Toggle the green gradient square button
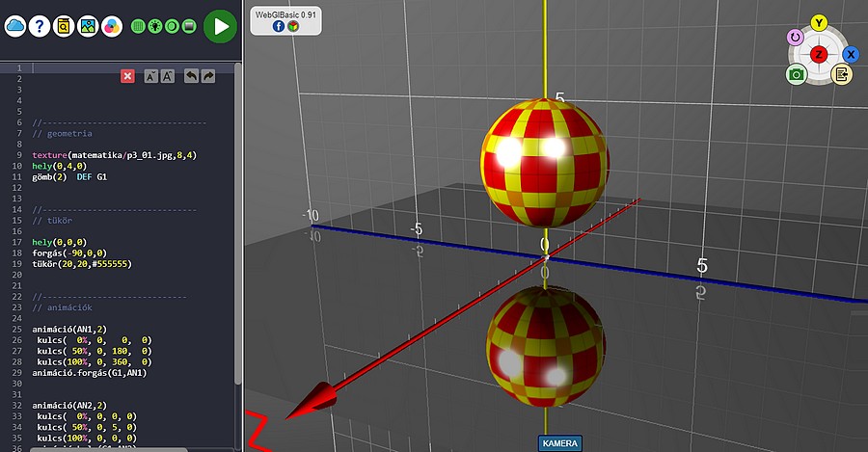This screenshot has height=452, width=868. 188,27
